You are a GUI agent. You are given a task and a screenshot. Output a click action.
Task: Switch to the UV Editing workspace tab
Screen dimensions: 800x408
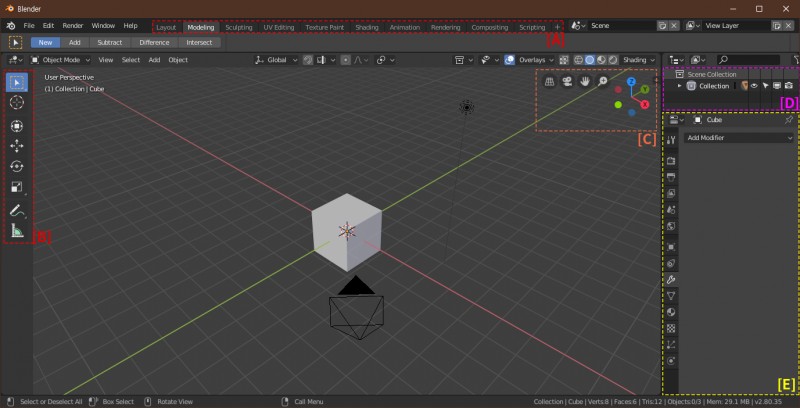tap(279, 28)
